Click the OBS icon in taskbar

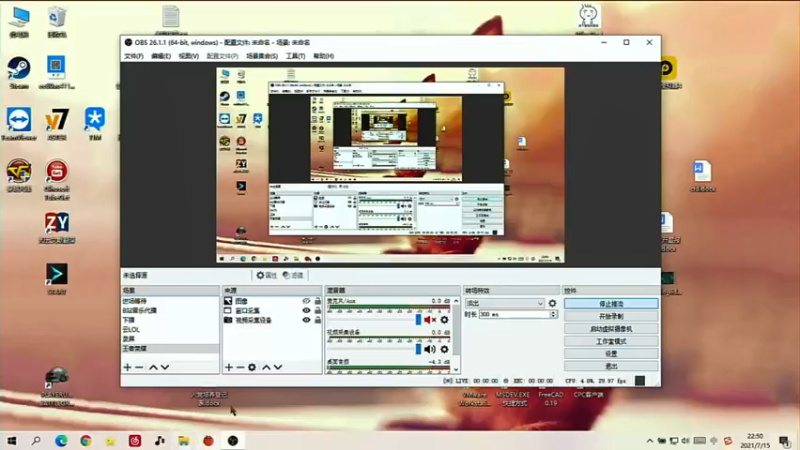tap(233, 440)
